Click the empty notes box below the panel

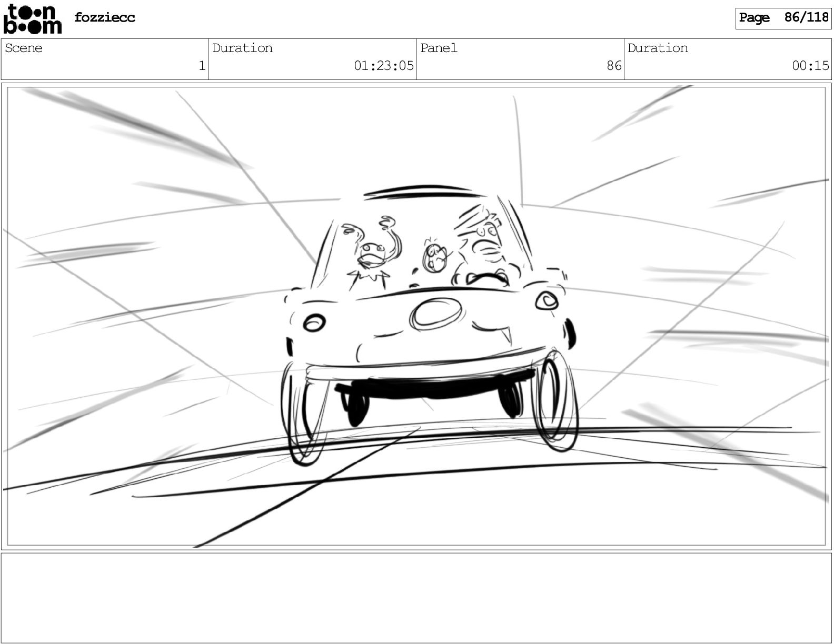(416, 597)
